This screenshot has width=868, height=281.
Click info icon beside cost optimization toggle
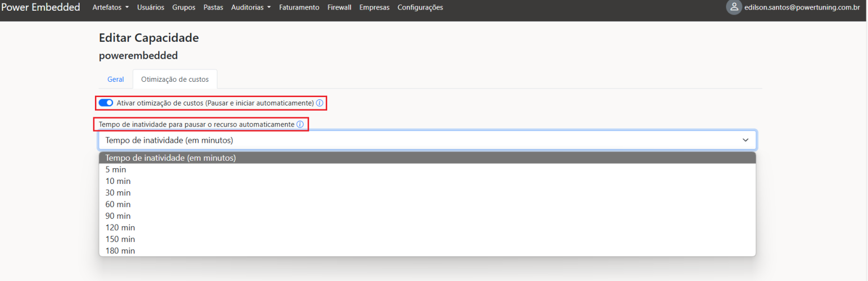(x=320, y=103)
